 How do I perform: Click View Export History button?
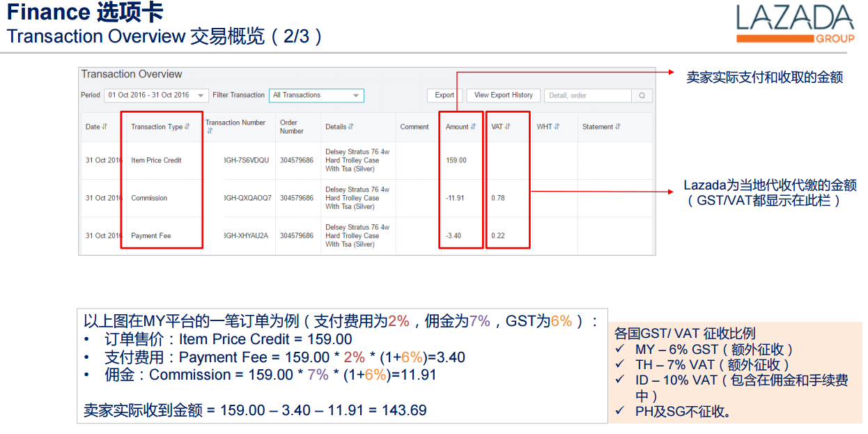point(503,95)
